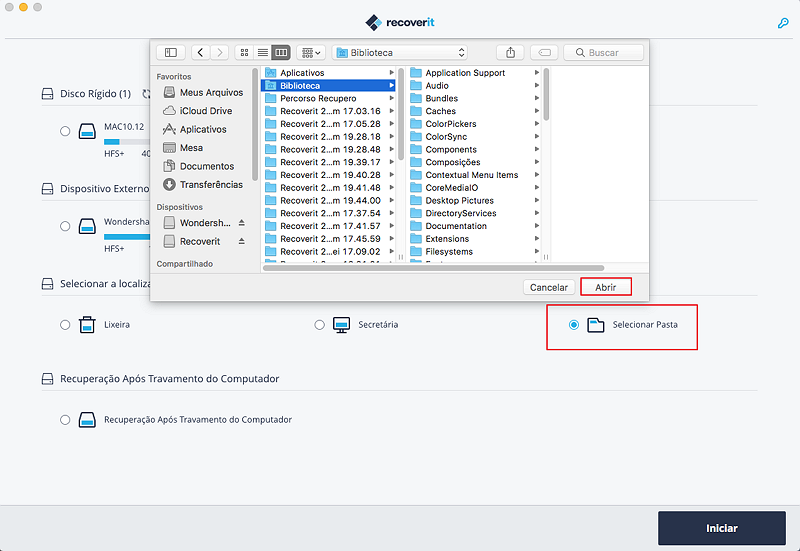Select Recoverit 2...ei 17.09.02 folder
Screen dimensions: 800x551
pyautogui.click(x=328, y=252)
